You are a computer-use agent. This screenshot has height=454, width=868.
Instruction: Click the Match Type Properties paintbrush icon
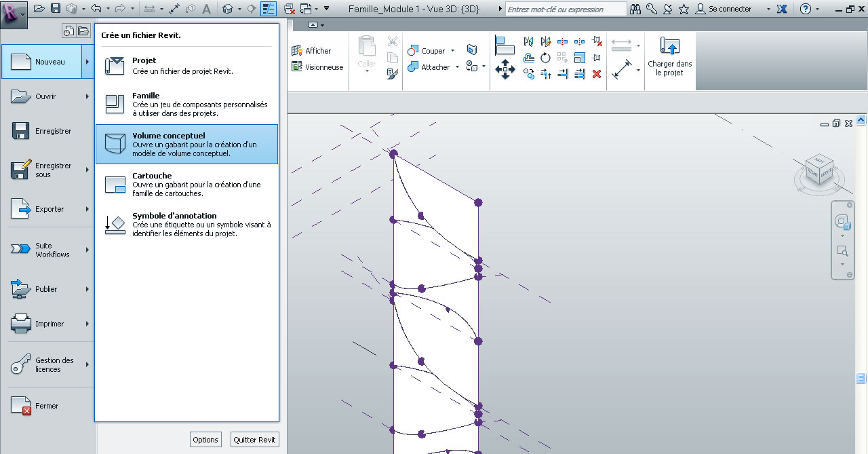pos(393,73)
